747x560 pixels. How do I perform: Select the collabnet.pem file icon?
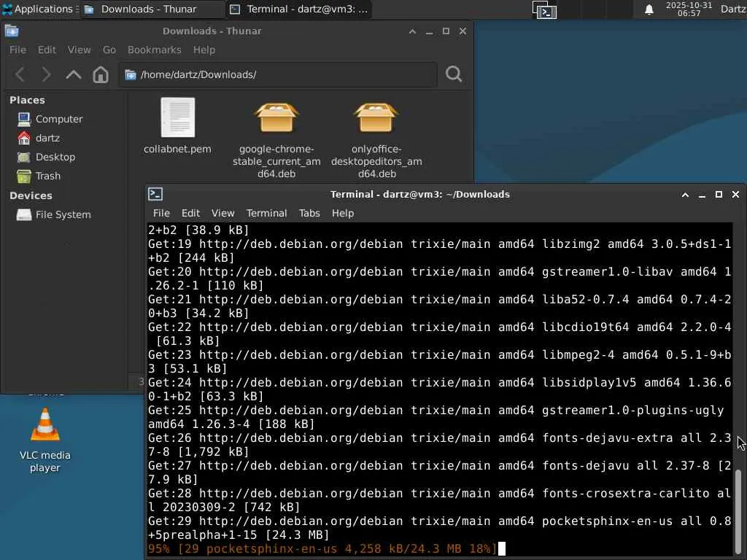tap(178, 117)
